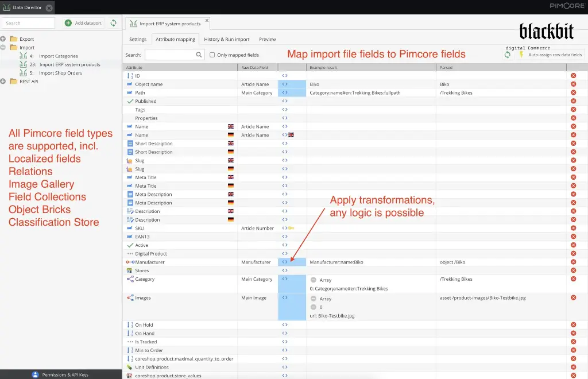
Task: Sort by the Raw Data Field column header
Action: tap(258, 68)
